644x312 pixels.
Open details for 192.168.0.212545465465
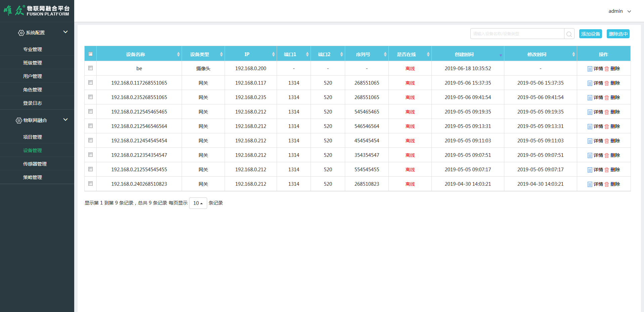(595, 112)
